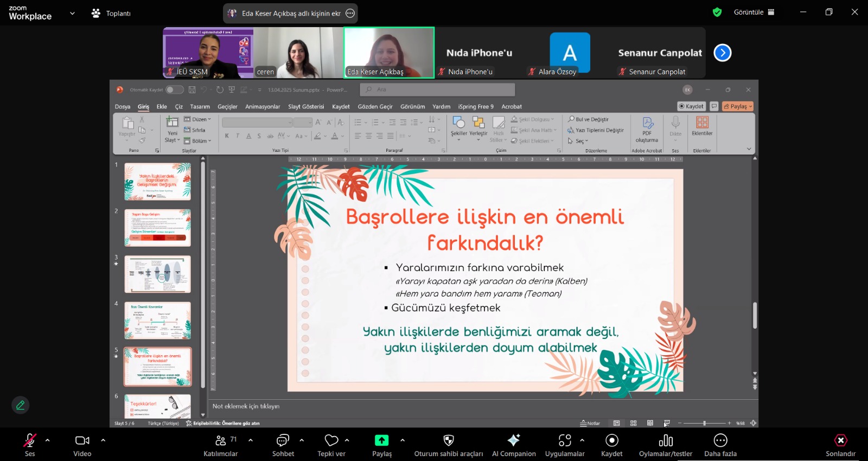Open AI Companion in Zoom toolbar

click(x=513, y=441)
